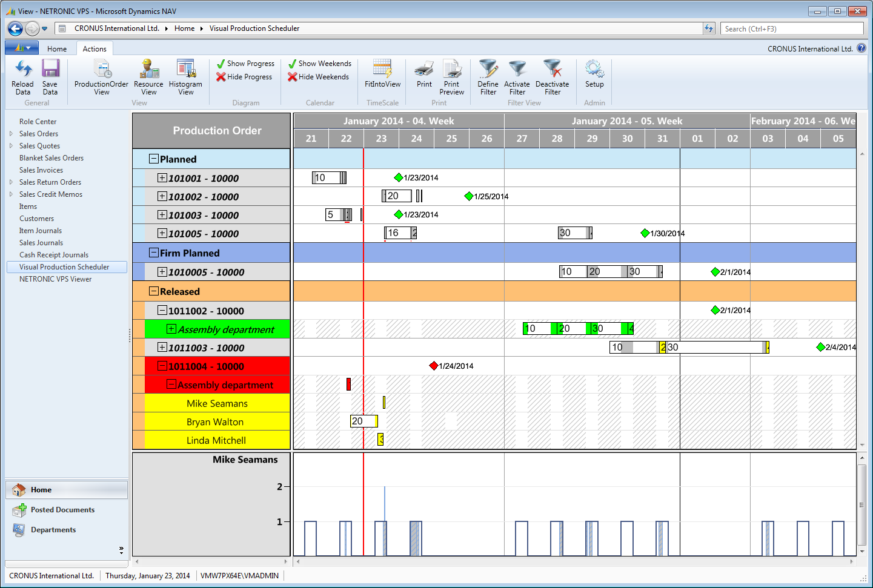Click green due date marker 2/4/2014
Viewport: 873px width, 588px height.
(x=821, y=347)
